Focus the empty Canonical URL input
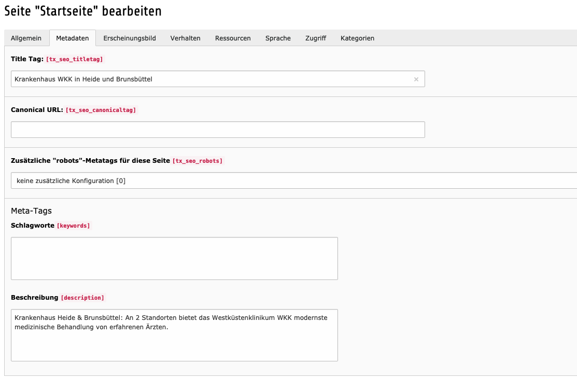This screenshot has height=392, width=577. (218, 130)
